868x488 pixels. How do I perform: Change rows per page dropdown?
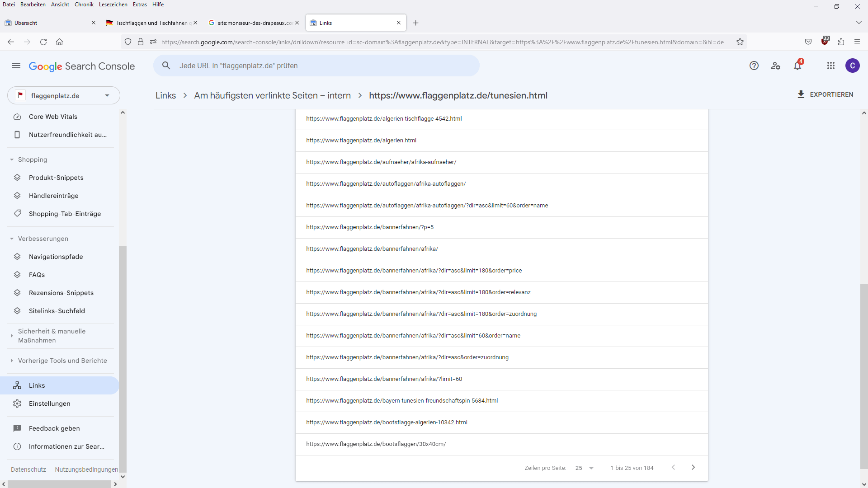click(585, 468)
